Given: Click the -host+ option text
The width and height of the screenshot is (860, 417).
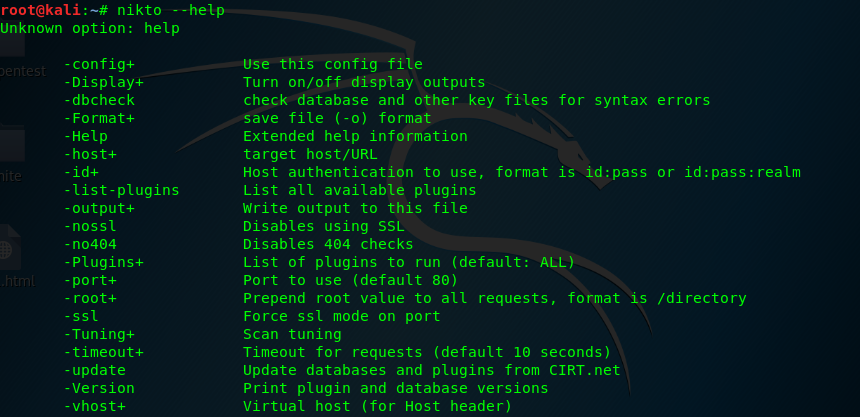Looking at the screenshot, I should pos(90,154).
